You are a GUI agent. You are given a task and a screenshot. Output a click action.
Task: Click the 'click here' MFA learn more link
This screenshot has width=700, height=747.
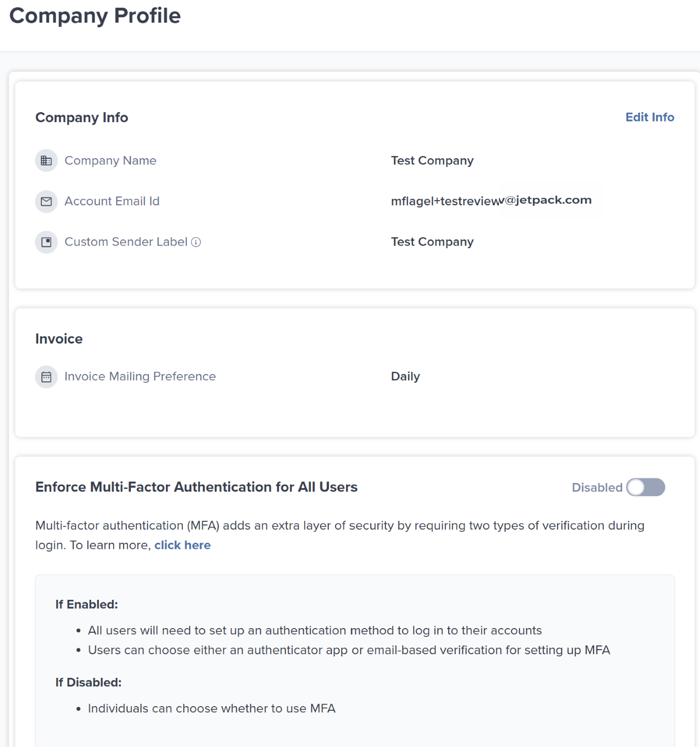pyautogui.click(x=182, y=545)
